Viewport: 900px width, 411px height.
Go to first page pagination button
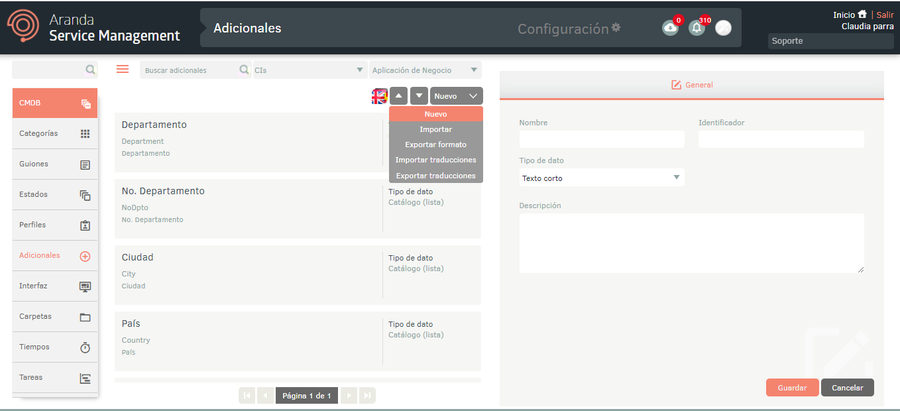pos(246,396)
